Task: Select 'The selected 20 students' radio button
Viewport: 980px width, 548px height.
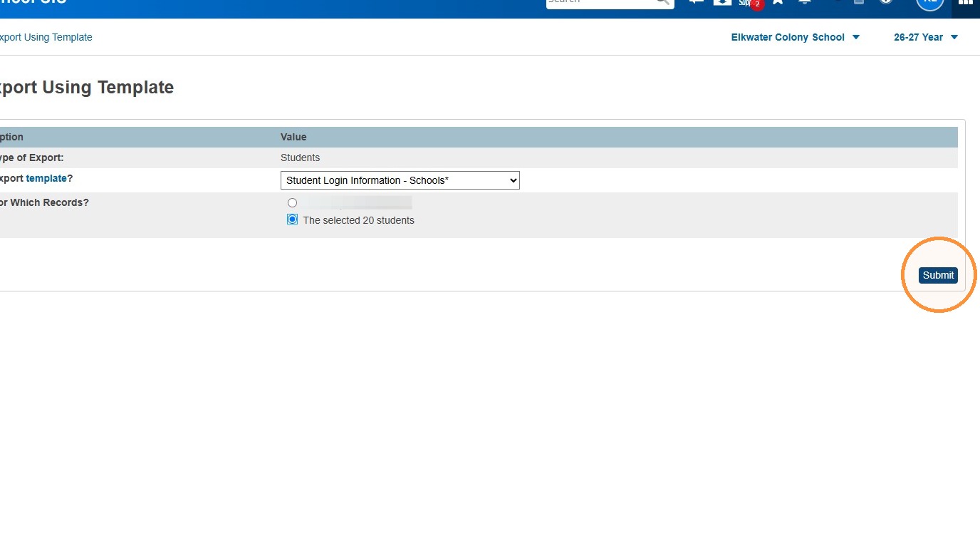Action: (x=292, y=219)
